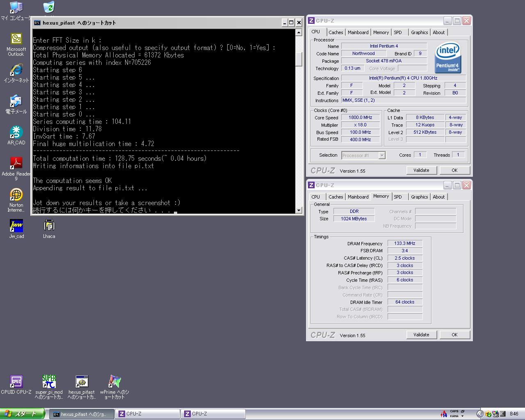Click the taskbar clock showing 8:46
This screenshot has height=420, width=525.
[514, 414]
